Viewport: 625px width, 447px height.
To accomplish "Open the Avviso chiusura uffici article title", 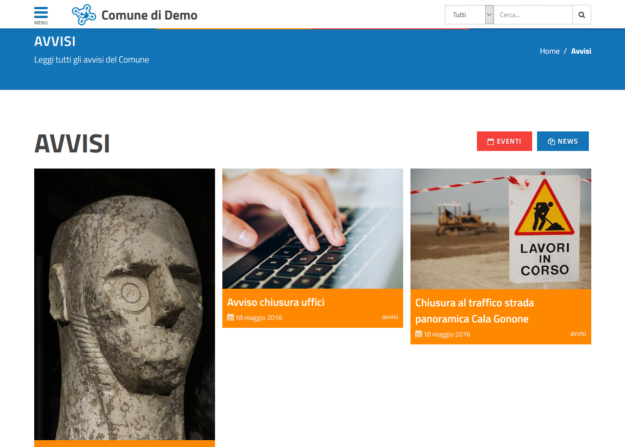I will tap(276, 301).
